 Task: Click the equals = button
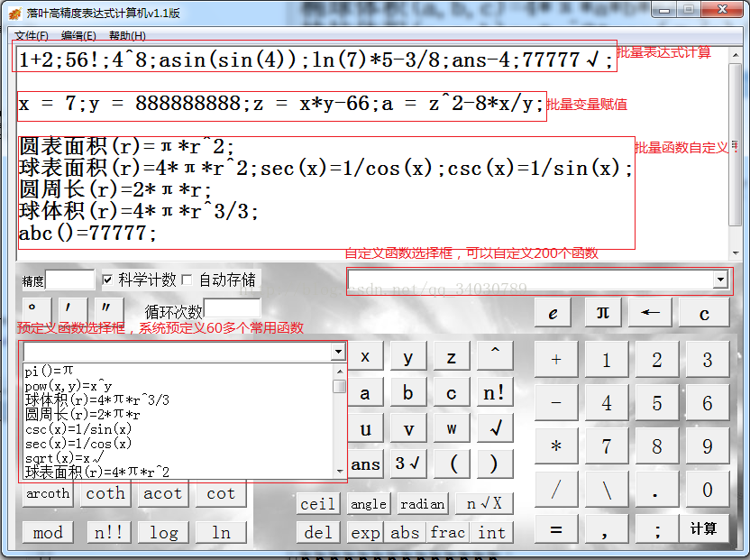pyautogui.click(x=556, y=528)
